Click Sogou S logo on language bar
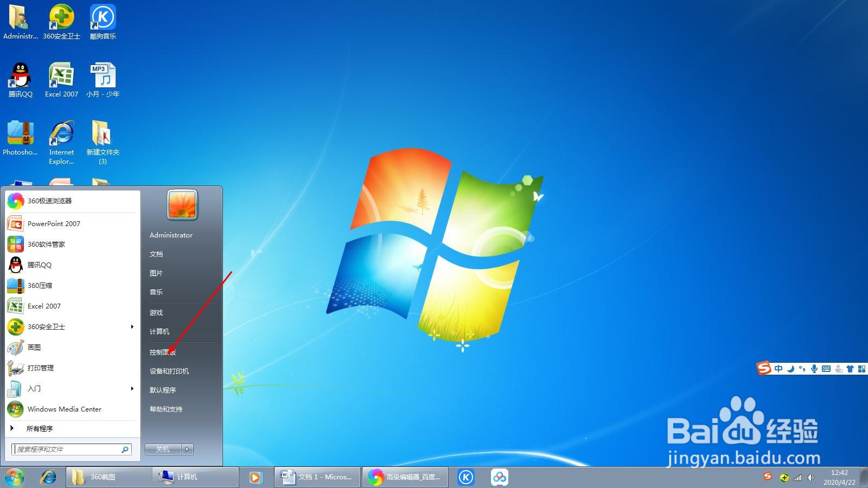 (764, 368)
